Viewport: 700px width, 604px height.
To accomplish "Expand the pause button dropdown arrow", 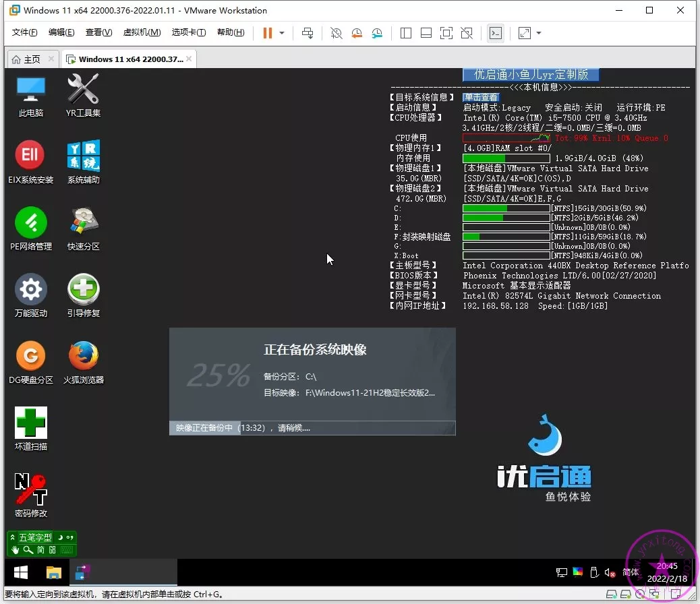I will (x=282, y=33).
